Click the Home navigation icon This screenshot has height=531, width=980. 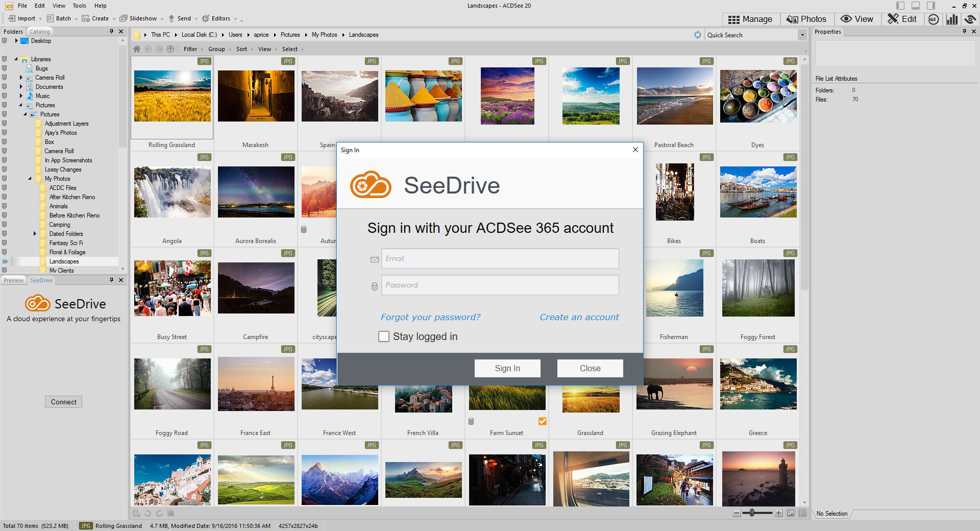137,49
